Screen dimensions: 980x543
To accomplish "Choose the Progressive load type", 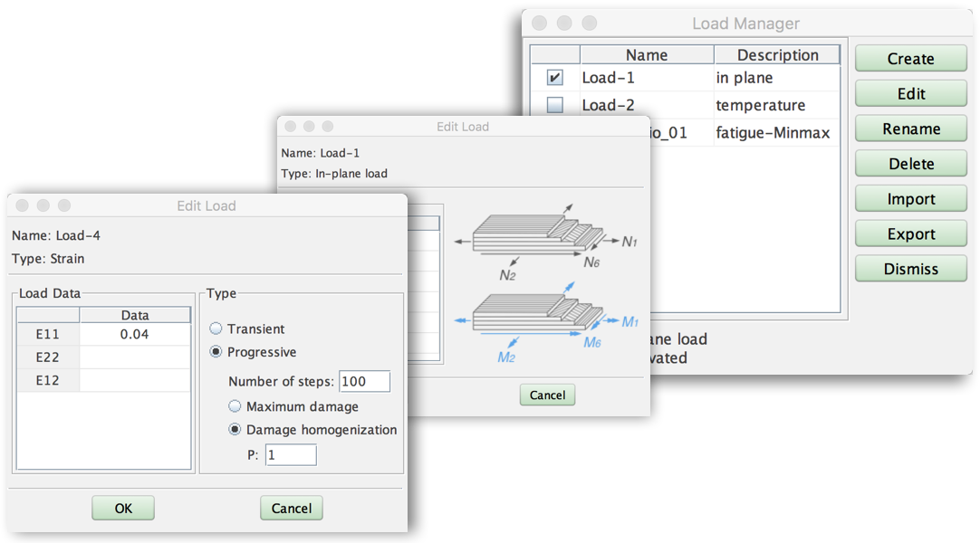I will 216,352.
